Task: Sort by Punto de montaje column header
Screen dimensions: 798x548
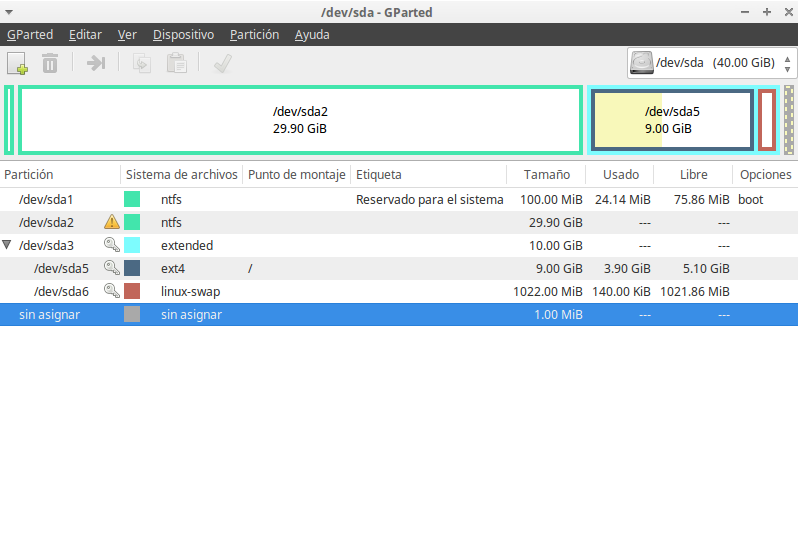Action: [x=297, y=175]
